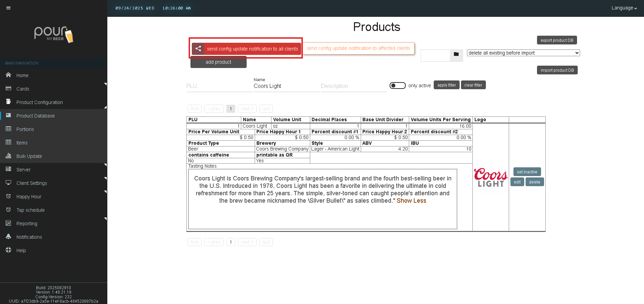Click Show Less link in tasting notes

411,201
